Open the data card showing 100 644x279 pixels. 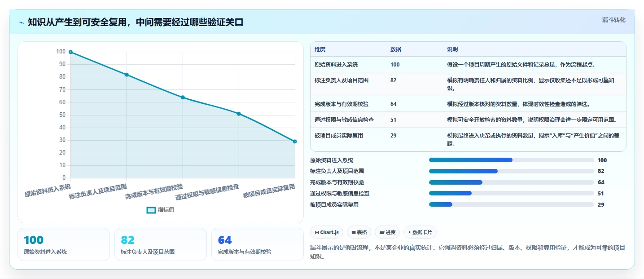pyautogui.click(x=64, y=244)
